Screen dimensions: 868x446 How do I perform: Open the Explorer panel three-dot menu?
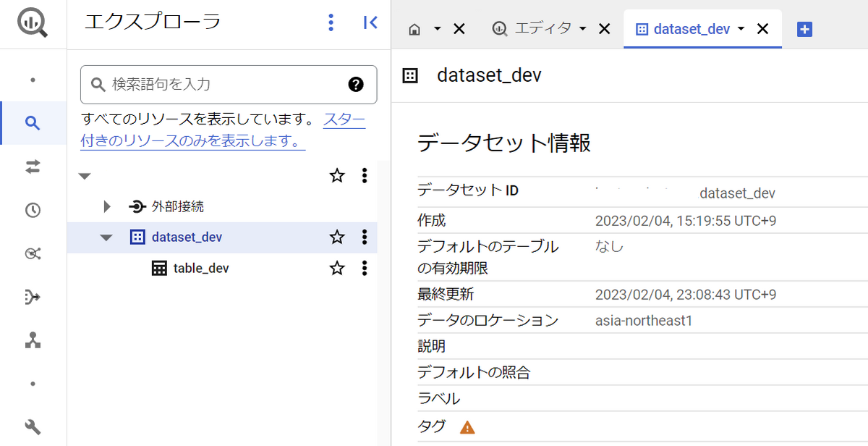click(x=331, y=22)
